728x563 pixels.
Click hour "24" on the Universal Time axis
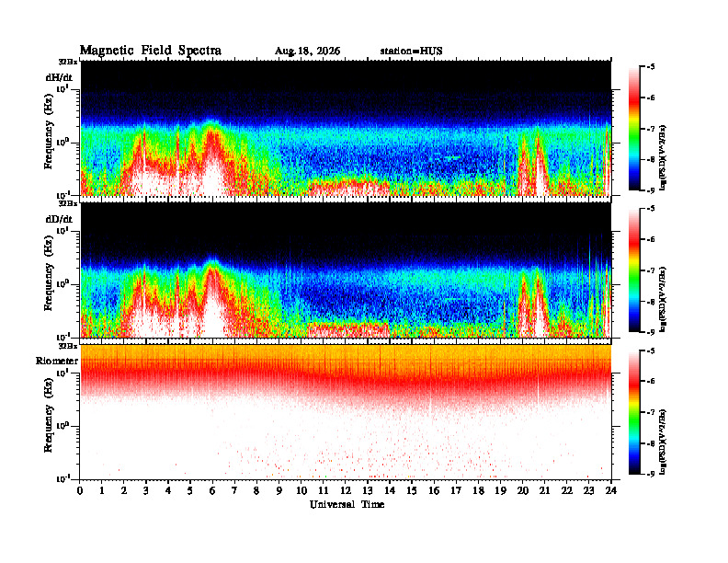[x=611, y=490]
